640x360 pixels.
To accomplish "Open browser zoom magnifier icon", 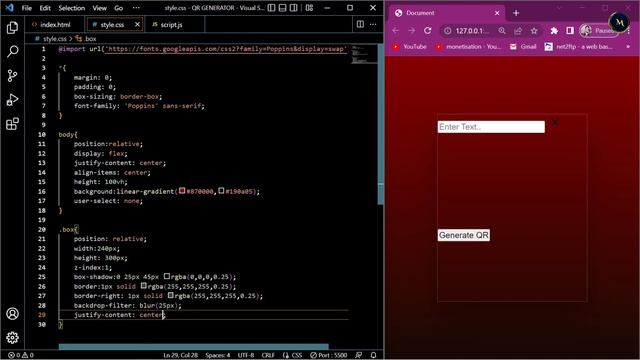I will click(502, 31).
